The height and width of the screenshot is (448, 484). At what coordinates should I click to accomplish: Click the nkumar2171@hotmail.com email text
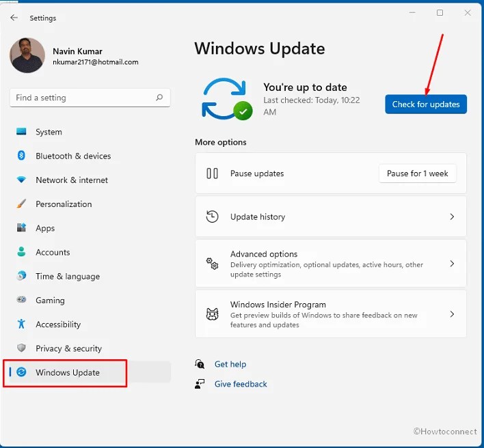[x=96, y=62]
